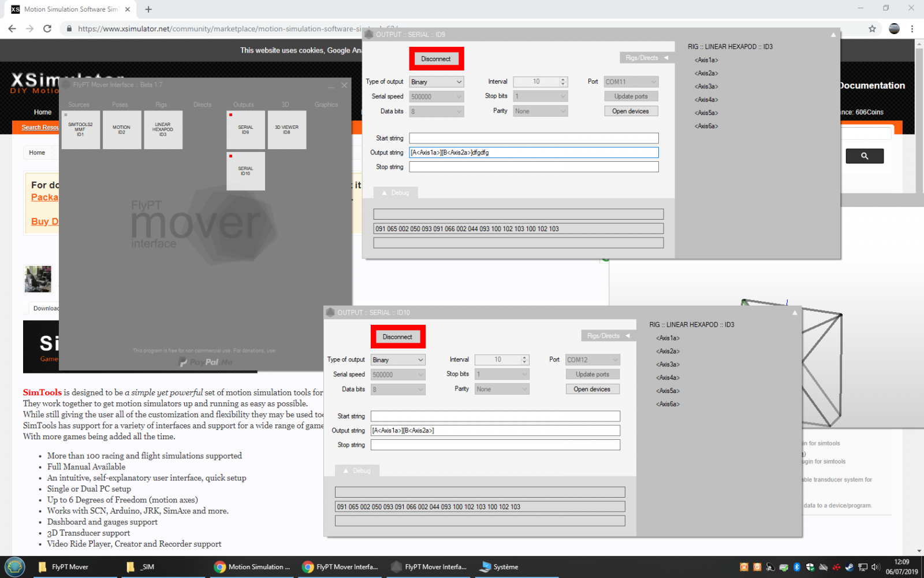Screen dimensions: 924x578
Task: Click the volume speaker tray icon
Action: (875, 567)
